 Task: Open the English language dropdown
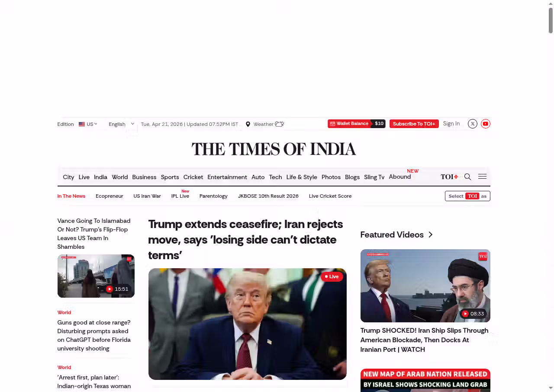click(x=122, y=124)
